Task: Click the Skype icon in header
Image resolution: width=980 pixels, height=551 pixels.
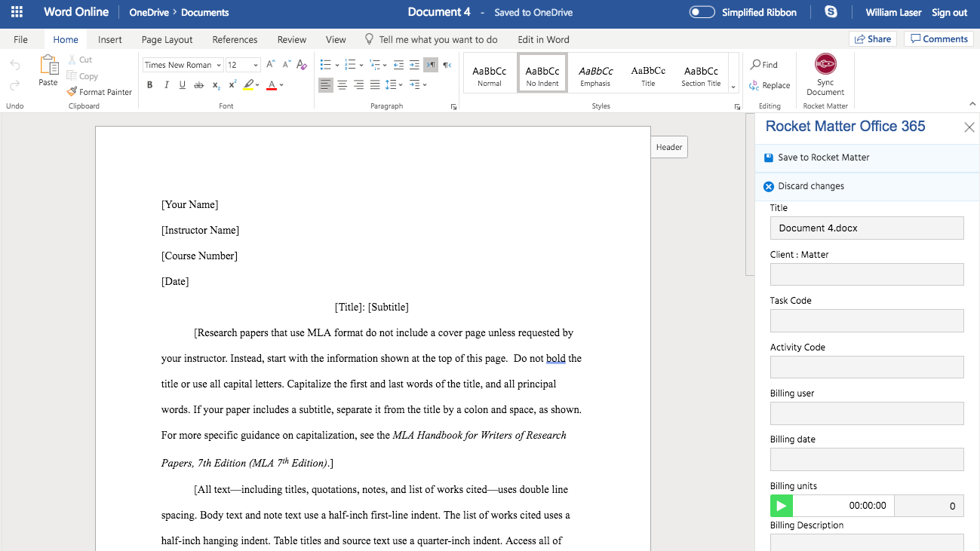Action: point(831,12)
